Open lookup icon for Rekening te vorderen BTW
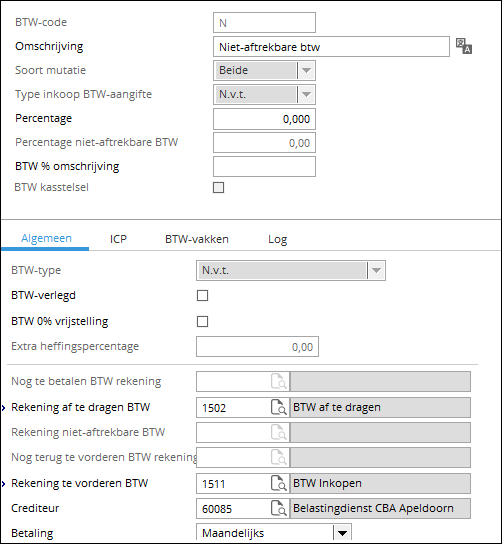 (279, 483)
